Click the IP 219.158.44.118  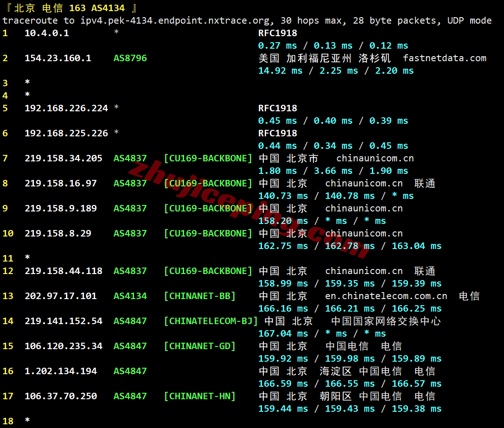(64, 271)
